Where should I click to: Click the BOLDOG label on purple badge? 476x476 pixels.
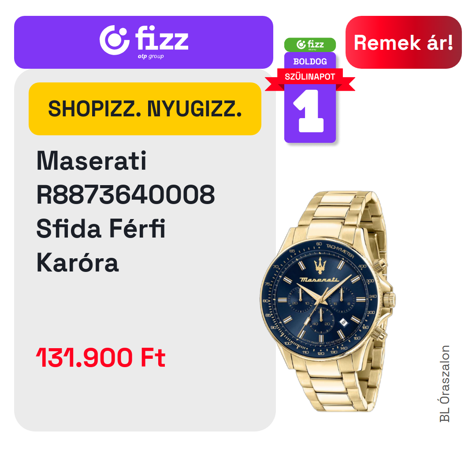pyautogui.click(x=310, y=62)
